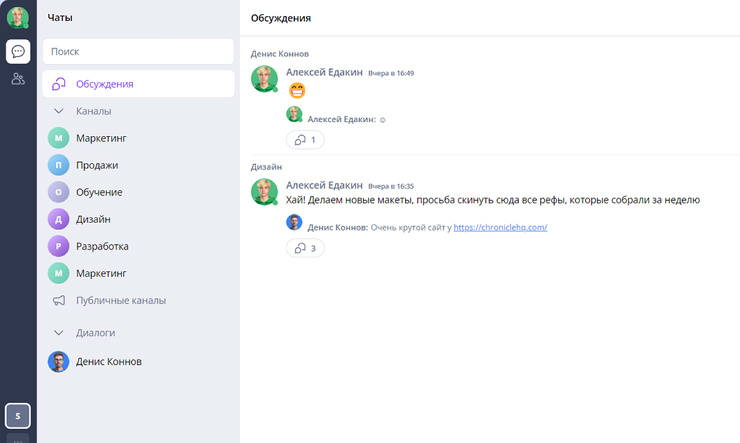Open thread with 3 replies counter

(305, 248)
